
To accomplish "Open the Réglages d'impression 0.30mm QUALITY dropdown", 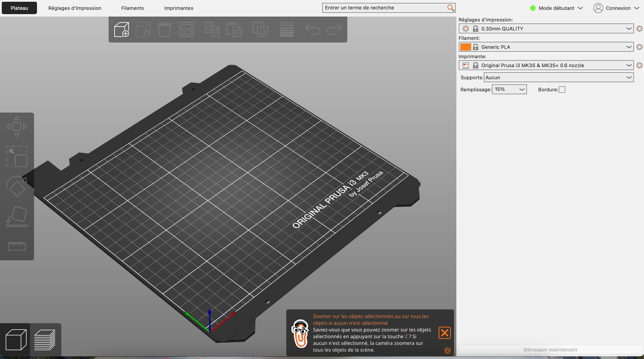I will [546, 28].
